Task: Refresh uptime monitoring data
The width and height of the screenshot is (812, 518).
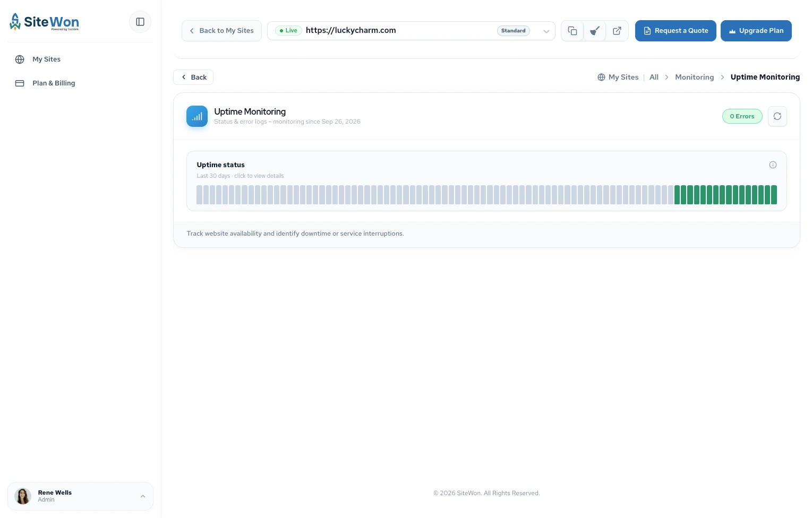Action: click(777, 116)
